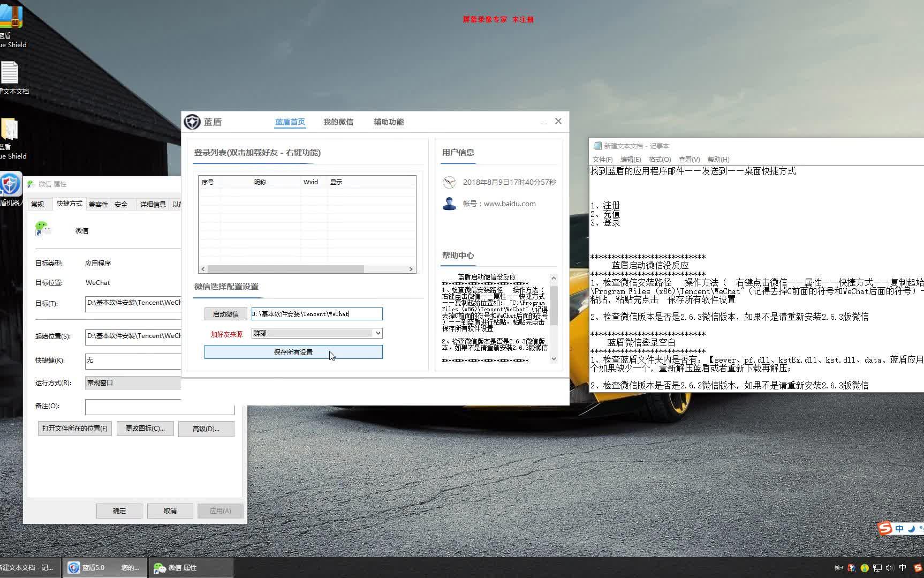The height and width of the screenshot is (578, 924).
Task: Switch to 辅助功能 tab
Action: pos(389,122)
